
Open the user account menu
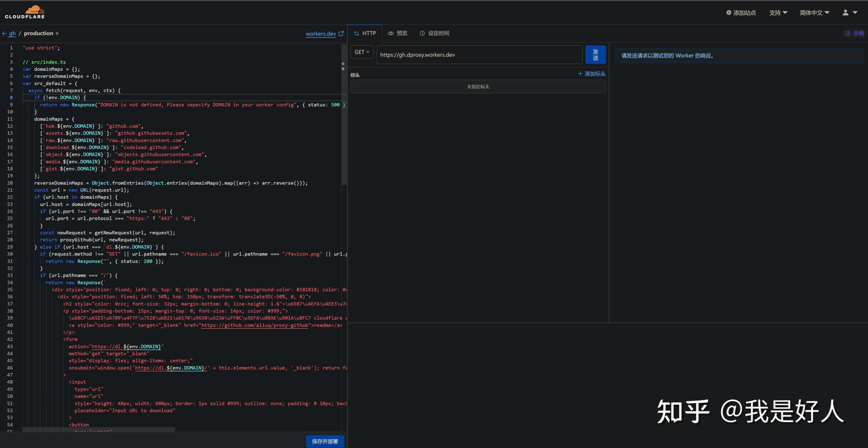click(x=850, y=13)
